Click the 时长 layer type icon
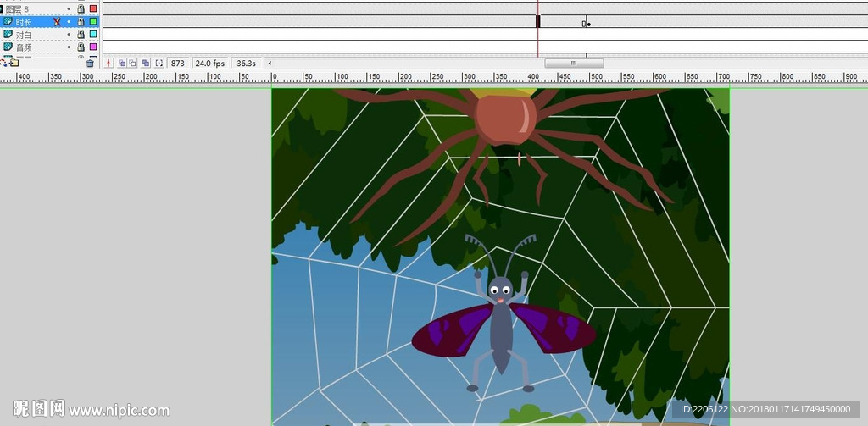Screen dimensions: 868x426 [8, 21]
